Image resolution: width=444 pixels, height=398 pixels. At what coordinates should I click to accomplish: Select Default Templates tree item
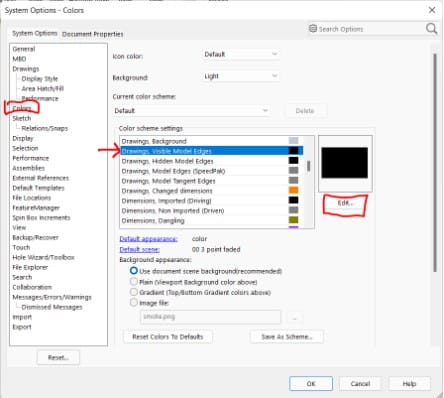coord(38,188)
